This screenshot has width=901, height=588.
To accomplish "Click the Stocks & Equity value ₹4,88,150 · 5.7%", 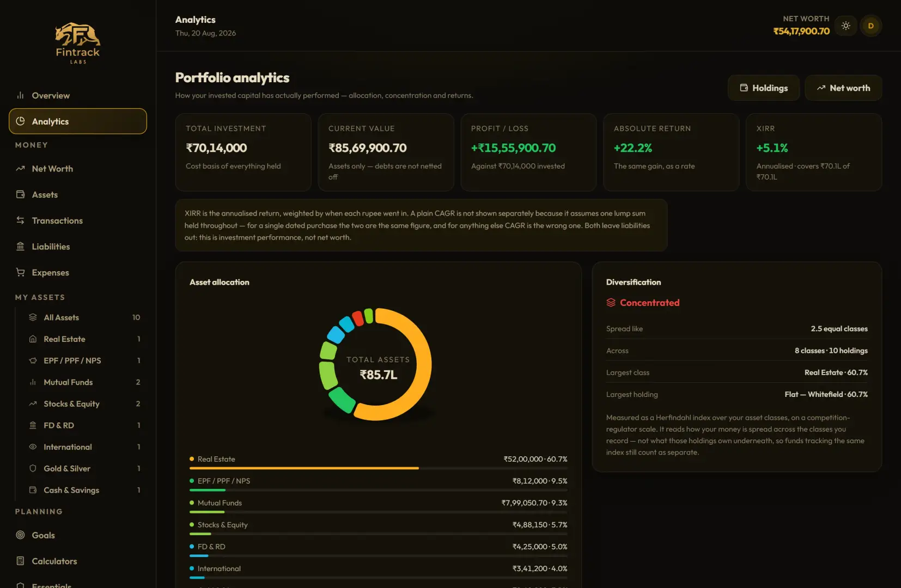I will [540, 525].
